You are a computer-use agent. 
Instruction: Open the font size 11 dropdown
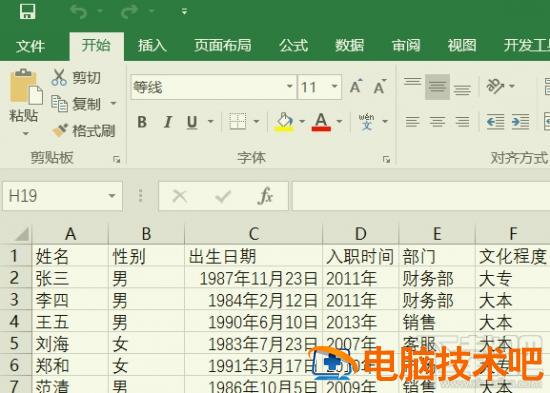click(x=335, y=86)
